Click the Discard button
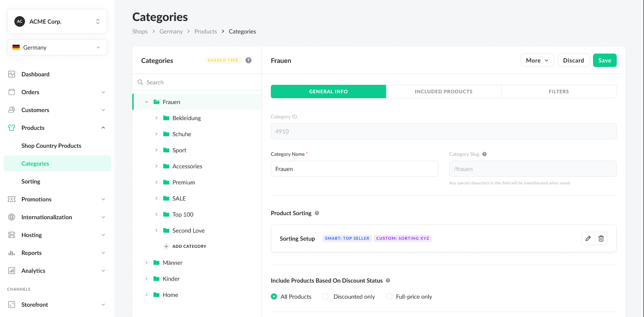644x317 pixels. point(573,60)
